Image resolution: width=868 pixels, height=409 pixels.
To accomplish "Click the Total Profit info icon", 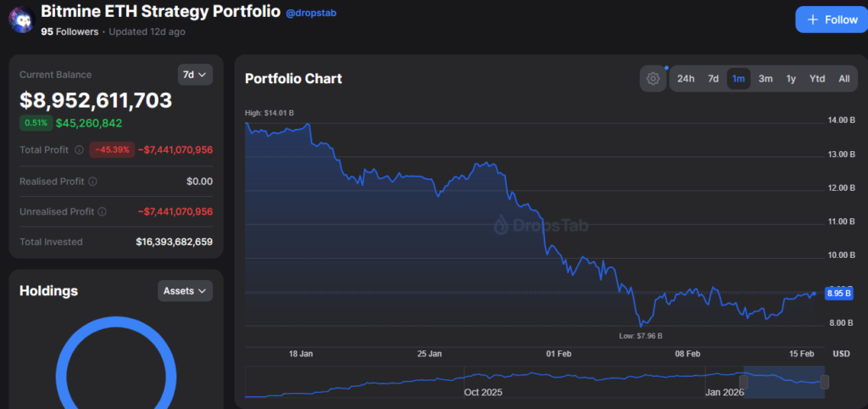I will coord(79,150).
